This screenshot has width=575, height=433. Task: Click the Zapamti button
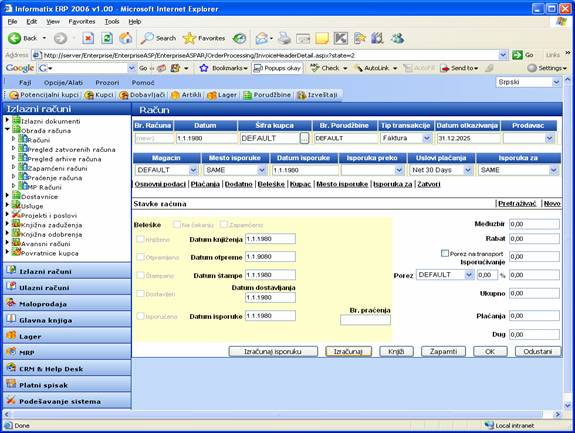click(443, 352)
